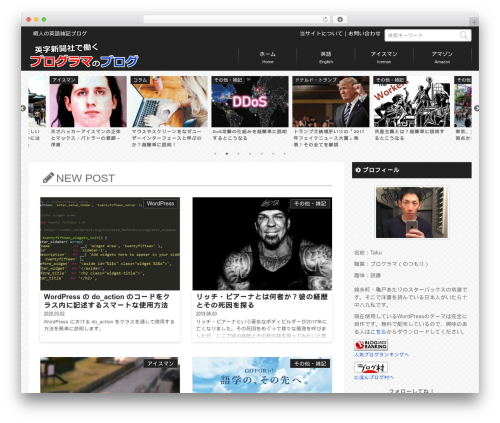Image resolution: width=500 pixels, height=423 pixels.
Task: Click the その他・雑記 label on the bodybuilder post
Action: pos(310,203)
